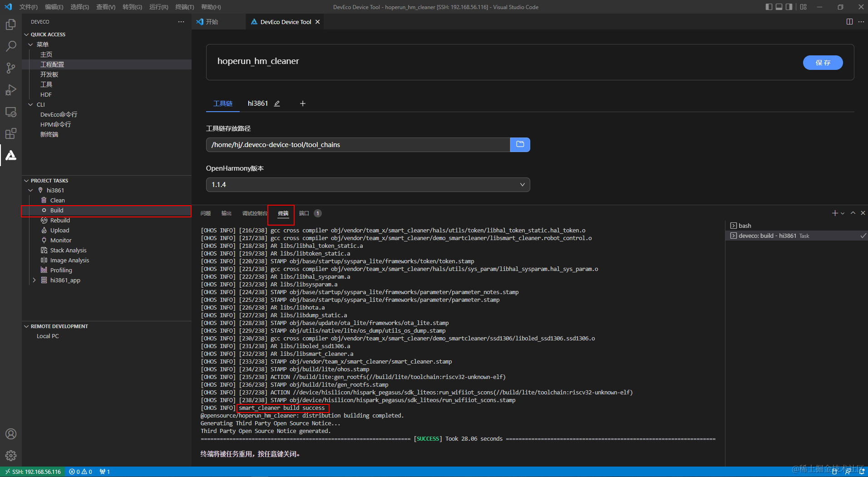
Task: Collapse the CLI tree node
Action: (30, 104)
